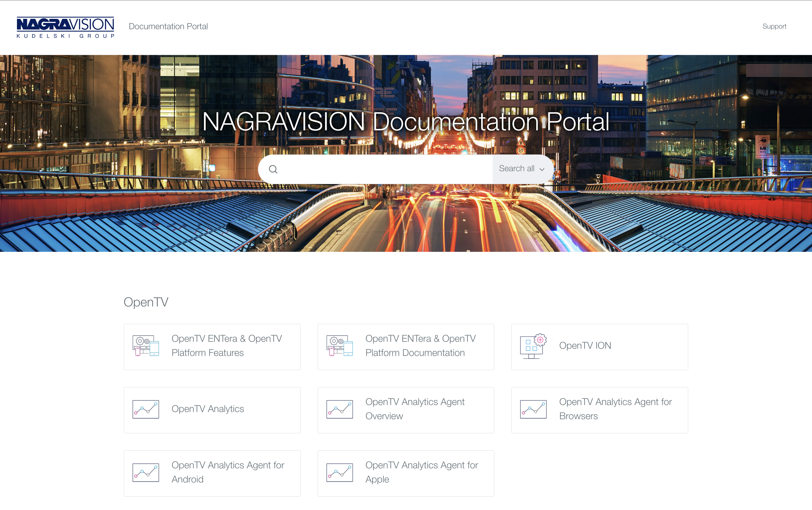Click the Platform Documentation devices icon
Screen dimensions: 812x510
coord(339,346)
